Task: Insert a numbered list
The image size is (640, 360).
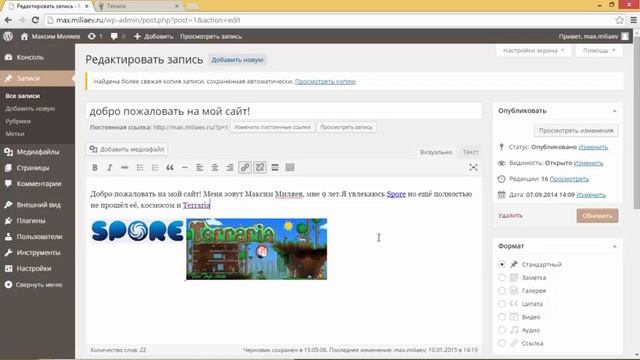Action: click(x=155, y=167)
